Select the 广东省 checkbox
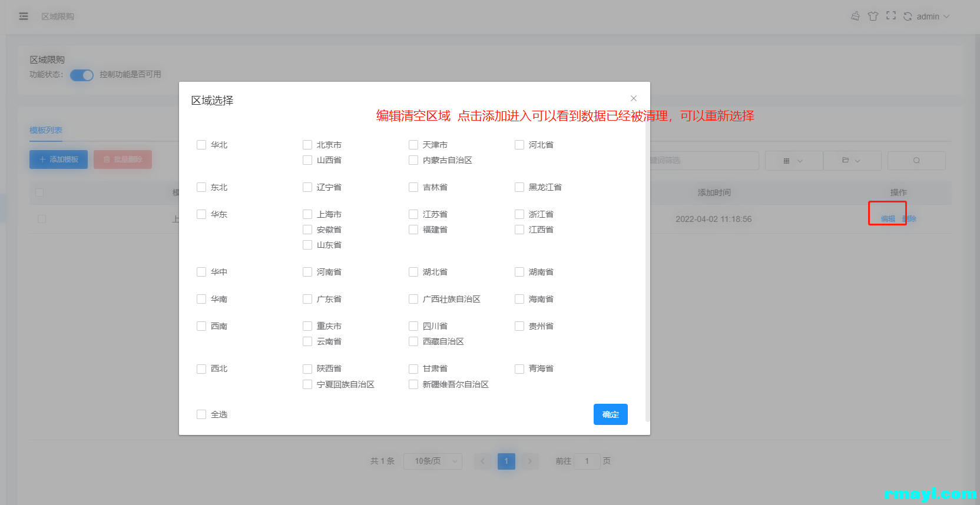The width and height of the screenshot is (980, 505). (307, 299)
